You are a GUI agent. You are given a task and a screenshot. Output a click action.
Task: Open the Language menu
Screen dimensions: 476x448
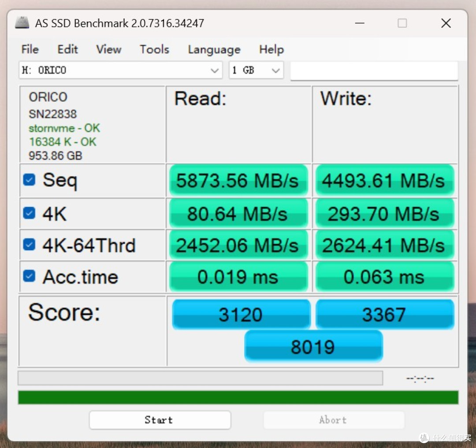click(214, 49)
